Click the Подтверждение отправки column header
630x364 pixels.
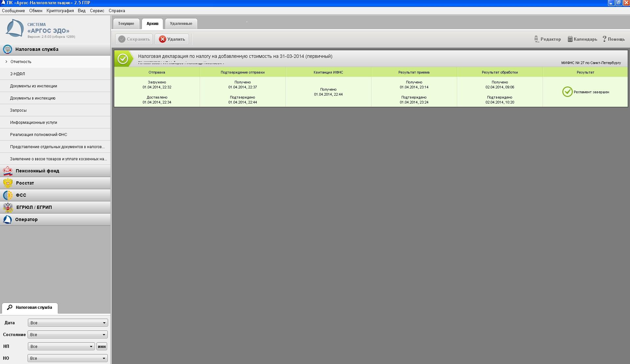243,72
